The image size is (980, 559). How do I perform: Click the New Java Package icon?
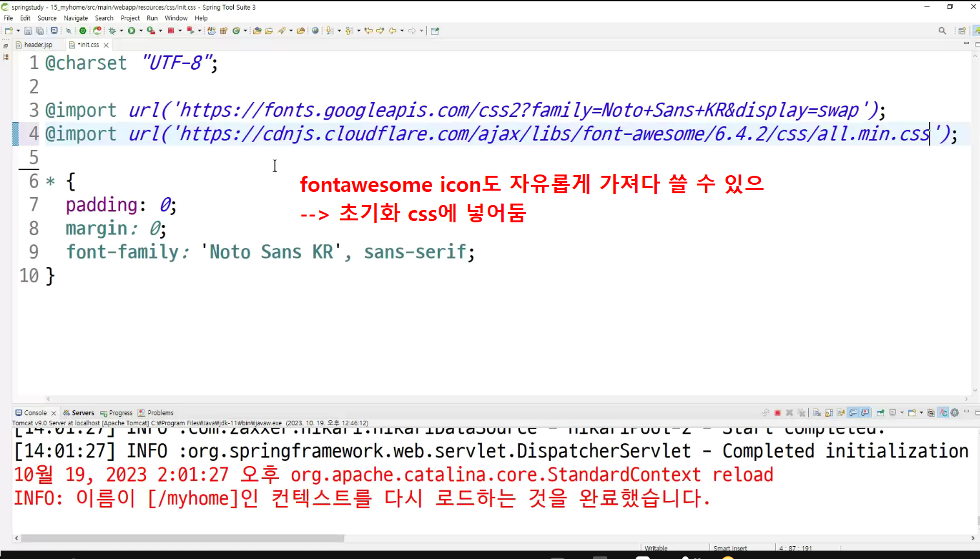tap(224, 30)
